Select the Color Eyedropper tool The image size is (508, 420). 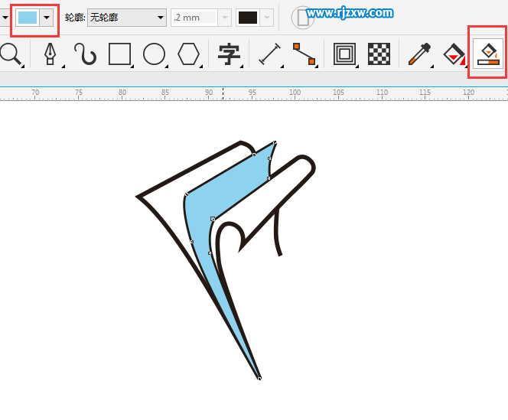coord(419,54)
